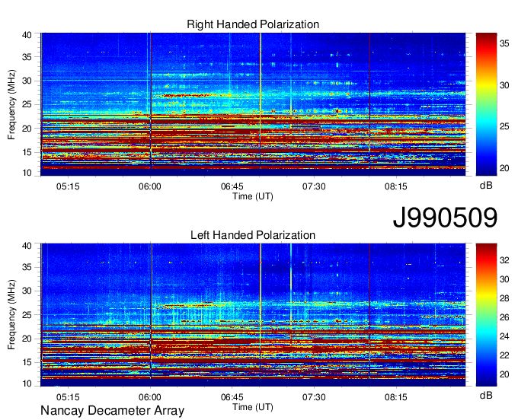Click the 30 value on the top color bar

pos(504,85)
